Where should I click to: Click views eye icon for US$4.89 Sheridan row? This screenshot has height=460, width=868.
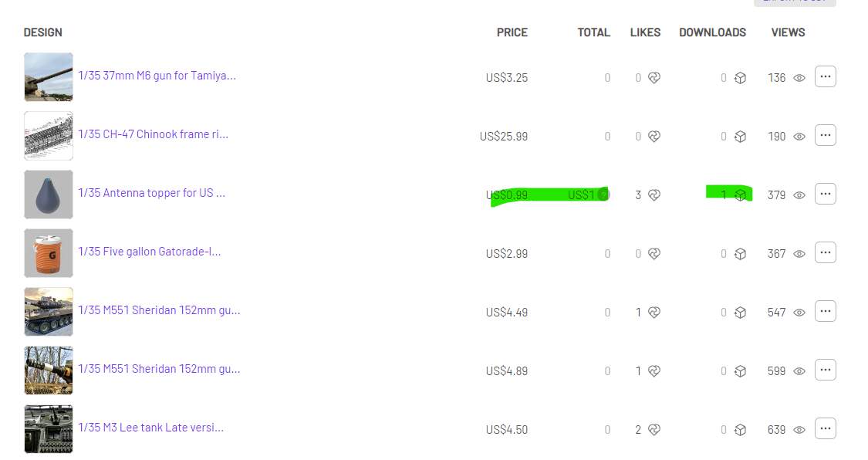tap(799, 371)
